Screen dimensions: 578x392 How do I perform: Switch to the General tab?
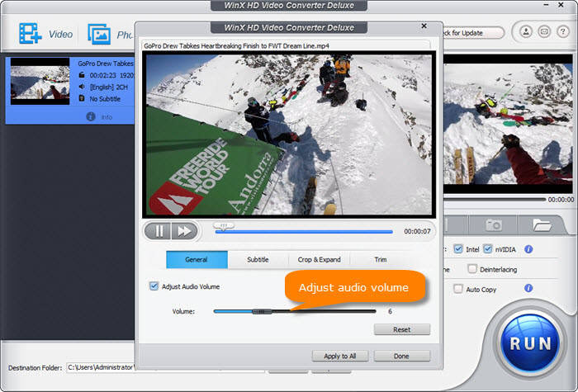197,260
